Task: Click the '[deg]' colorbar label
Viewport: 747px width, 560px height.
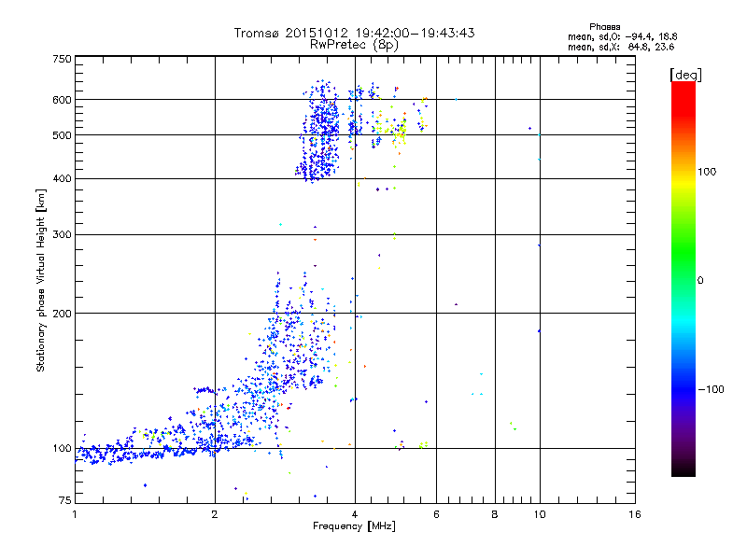Action: [x=685, y=75]
